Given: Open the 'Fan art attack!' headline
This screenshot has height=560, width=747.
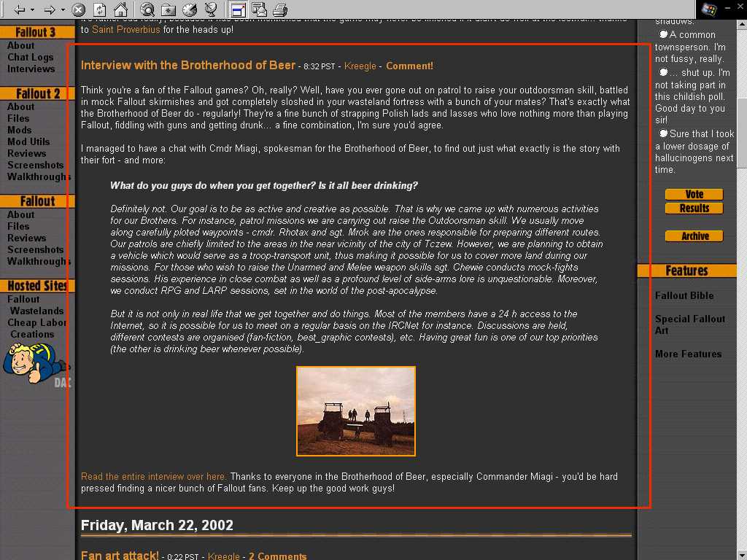Looking at the screenshot, I should [x=120, y=555].
